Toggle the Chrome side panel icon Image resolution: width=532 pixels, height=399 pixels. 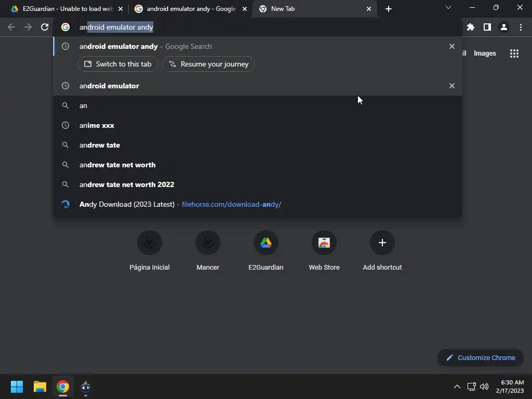(487, 27)
